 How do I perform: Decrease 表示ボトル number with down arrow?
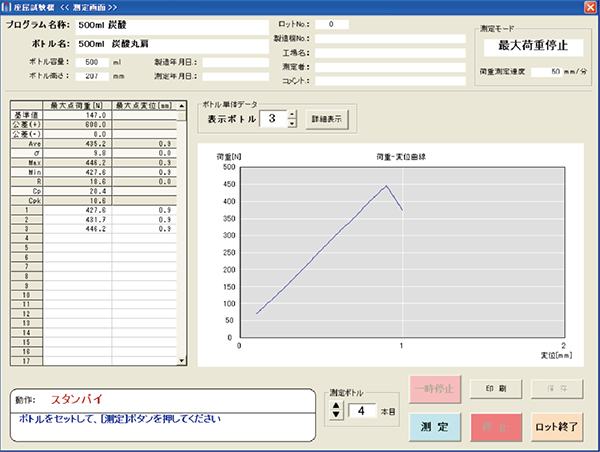click(x=292, y=123)
